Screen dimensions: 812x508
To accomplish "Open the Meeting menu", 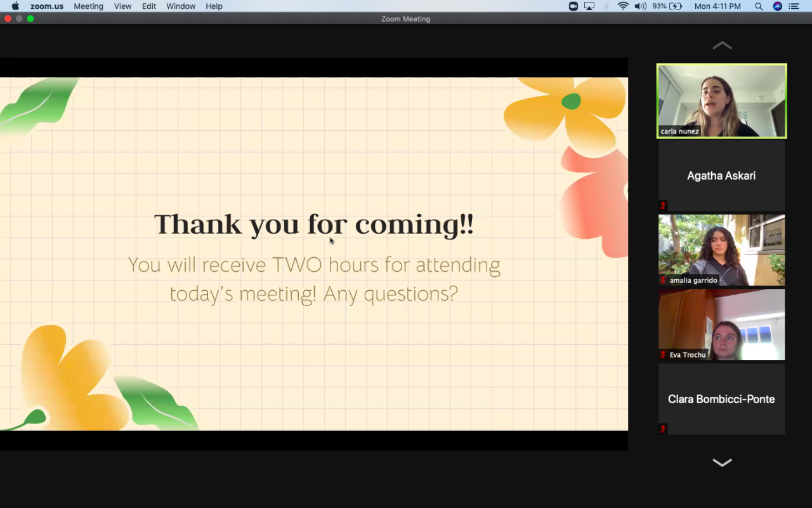I will point(88,6).
